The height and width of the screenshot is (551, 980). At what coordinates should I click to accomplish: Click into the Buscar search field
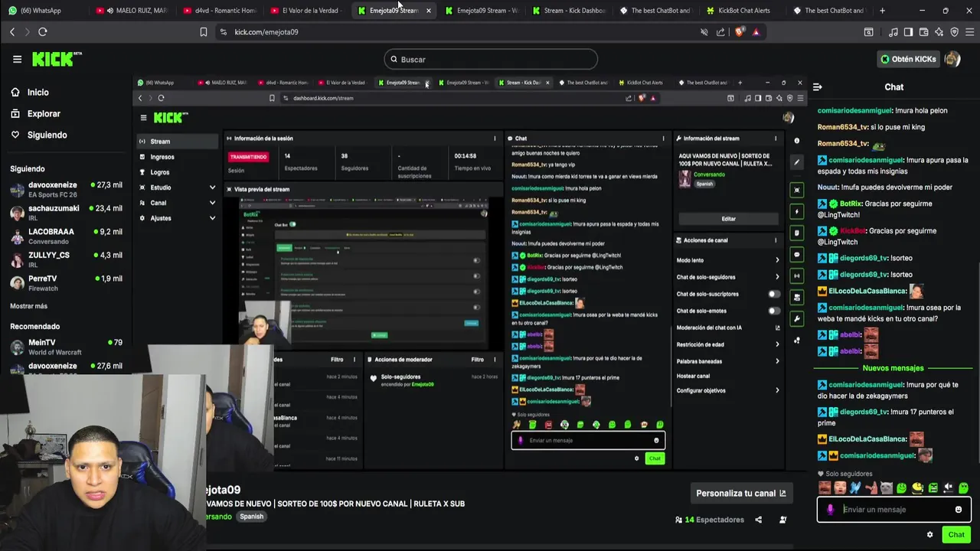[491, 59]
